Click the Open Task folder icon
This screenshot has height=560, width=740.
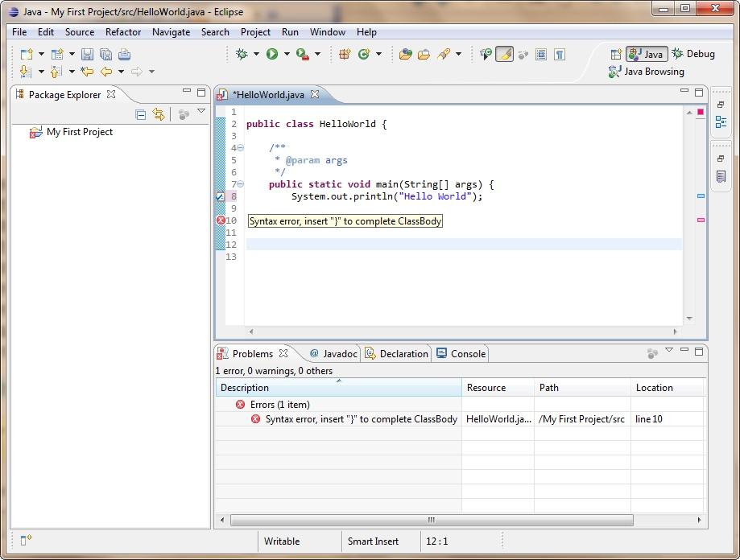[x=424, y=54]
